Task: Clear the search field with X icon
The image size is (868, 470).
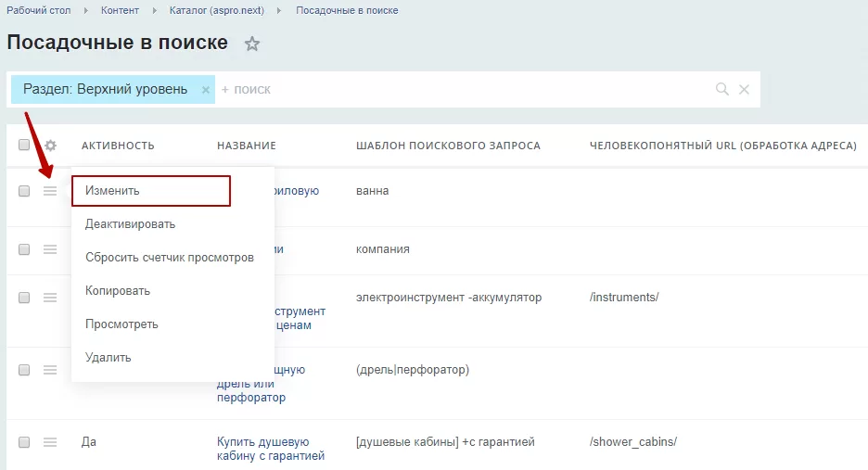Action: point(744,89)
